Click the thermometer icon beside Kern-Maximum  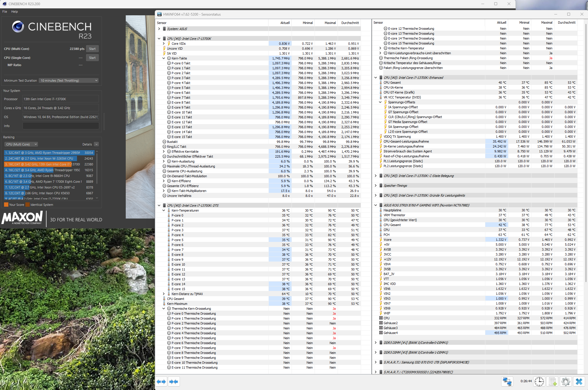[164, 304]
